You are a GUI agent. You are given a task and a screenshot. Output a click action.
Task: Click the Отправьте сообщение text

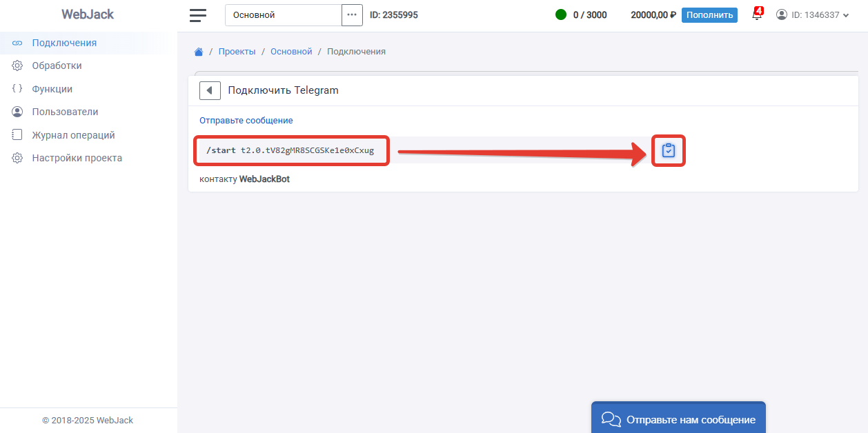[246, 121]
